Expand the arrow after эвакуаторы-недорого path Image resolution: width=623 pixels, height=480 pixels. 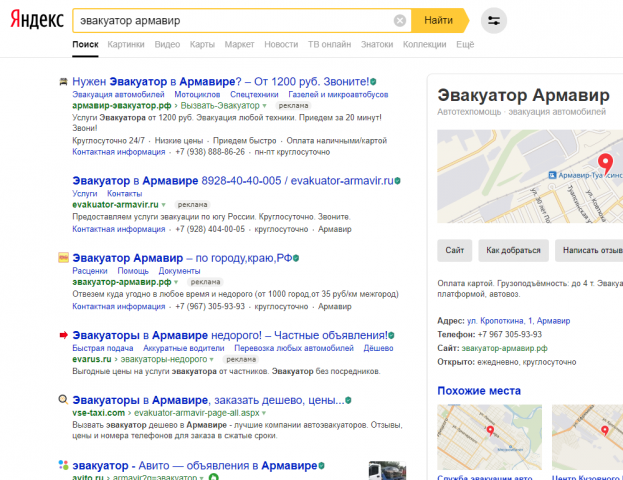[212, 359]
